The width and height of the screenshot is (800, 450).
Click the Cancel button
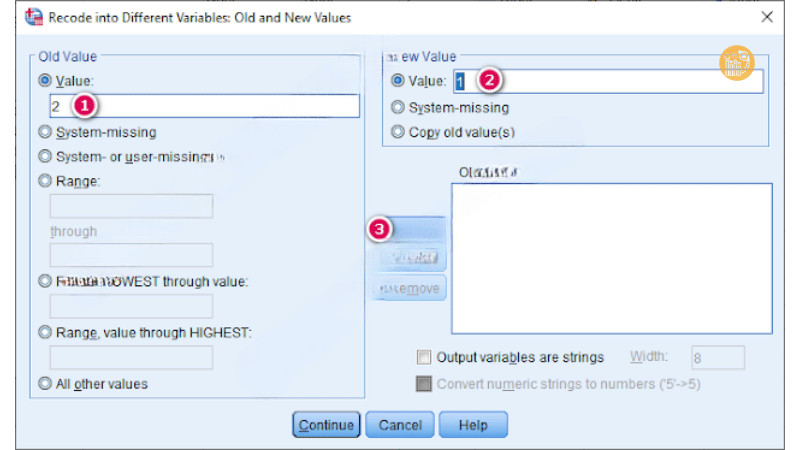click(x=400, y=425)
